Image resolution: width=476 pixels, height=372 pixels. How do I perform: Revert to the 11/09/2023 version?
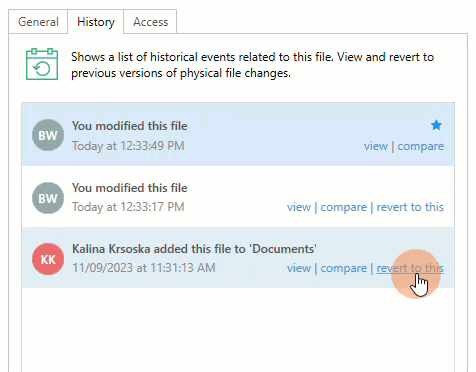(410, 268)
